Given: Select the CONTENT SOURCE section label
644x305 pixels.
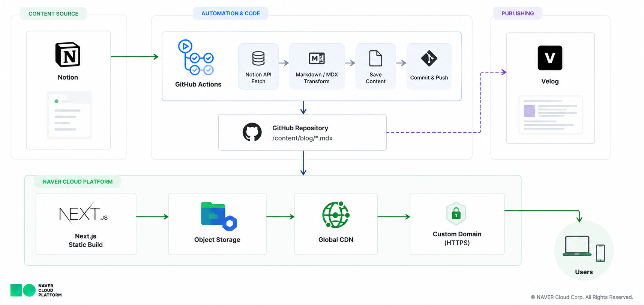Looking at the screenshot, I should pos(53,14).
